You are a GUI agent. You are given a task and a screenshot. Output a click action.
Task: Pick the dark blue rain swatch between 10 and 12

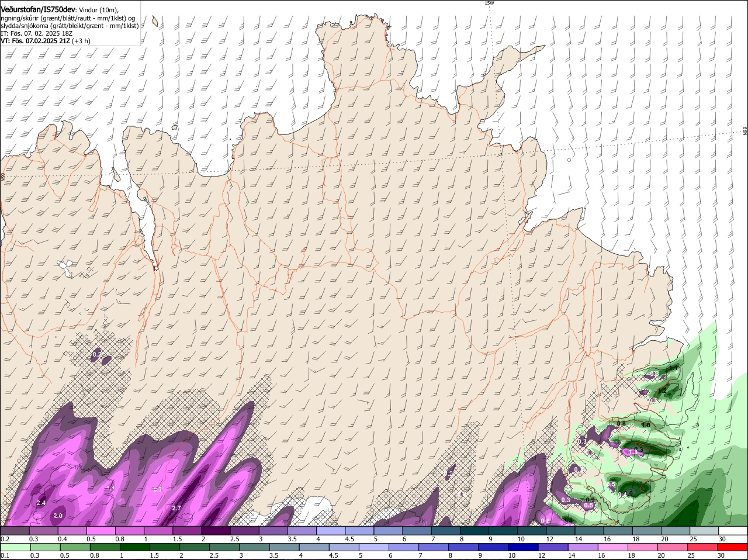[x=524, y=547]
